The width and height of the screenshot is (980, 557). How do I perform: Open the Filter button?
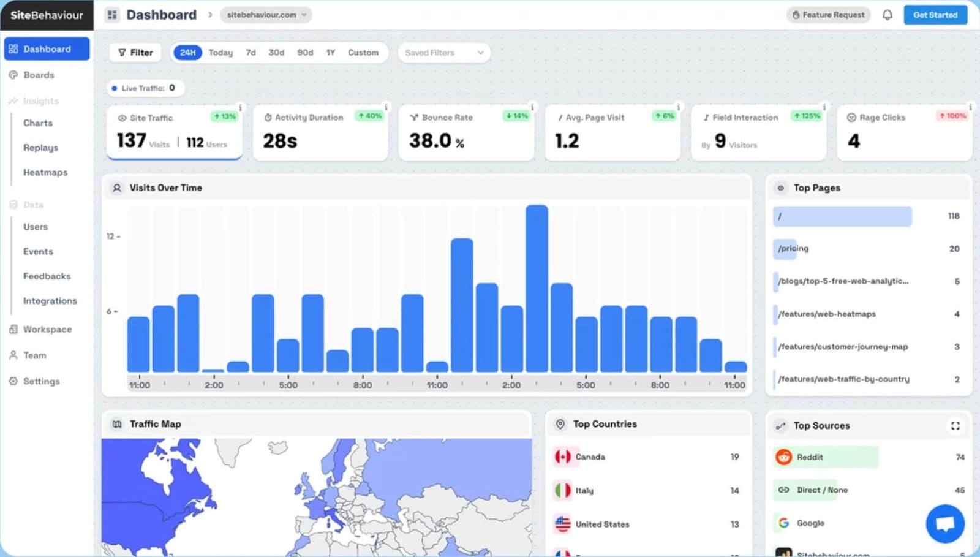click(x=135, y=53)
